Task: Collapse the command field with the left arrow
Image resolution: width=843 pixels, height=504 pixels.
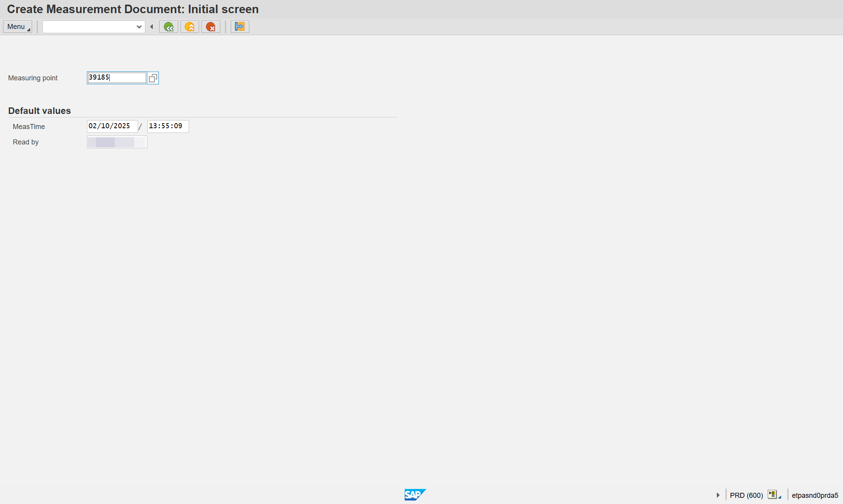Action: point(152,27)
